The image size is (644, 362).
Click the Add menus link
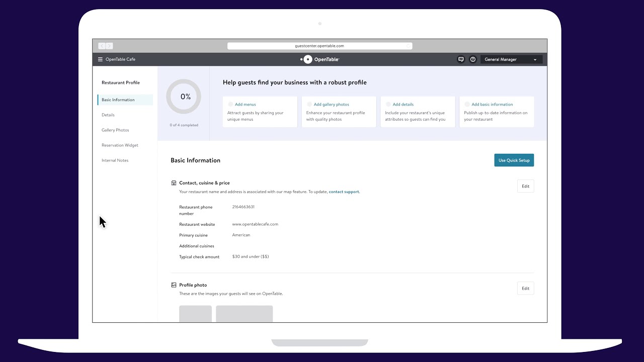pyautogui.click(x=246, y=105)
